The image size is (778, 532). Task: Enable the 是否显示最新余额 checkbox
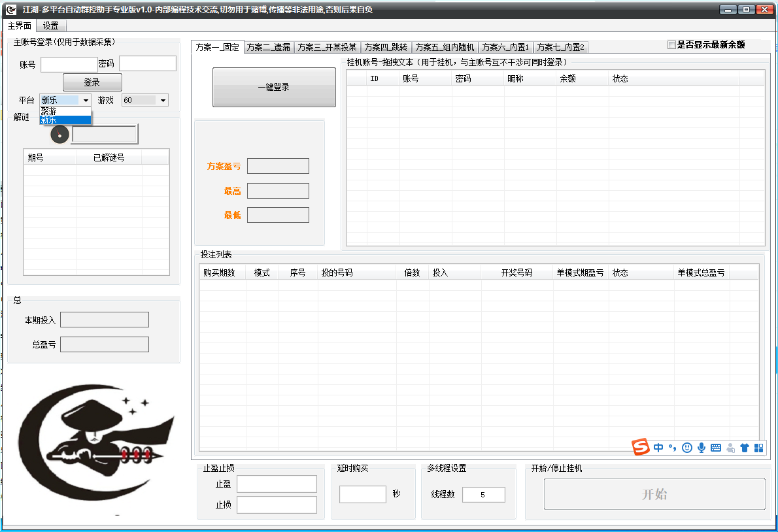671,44
